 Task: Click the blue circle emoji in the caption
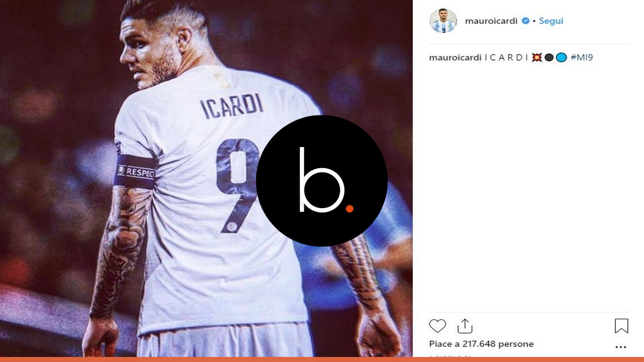coord(561,58)
